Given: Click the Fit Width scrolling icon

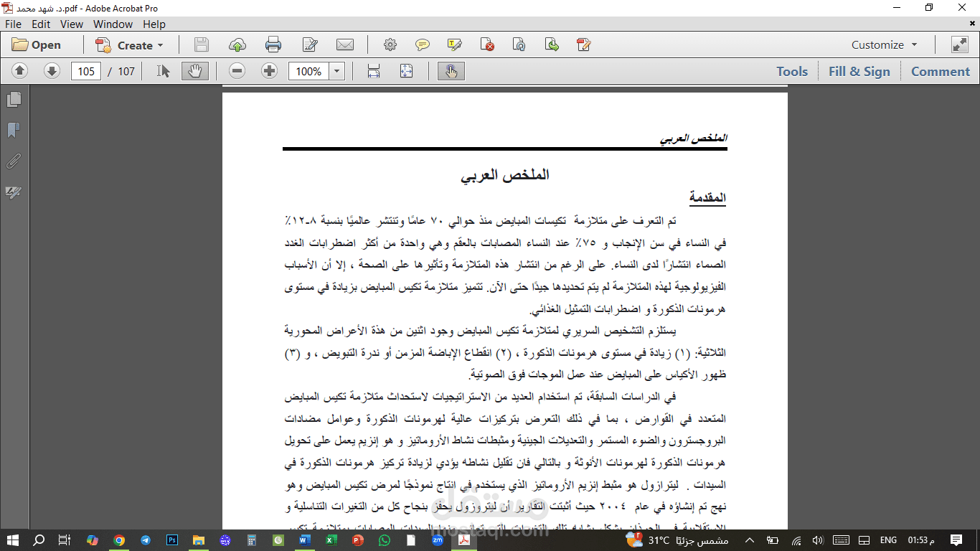Looking at the screenshot, I should click(x=374, y=71).
